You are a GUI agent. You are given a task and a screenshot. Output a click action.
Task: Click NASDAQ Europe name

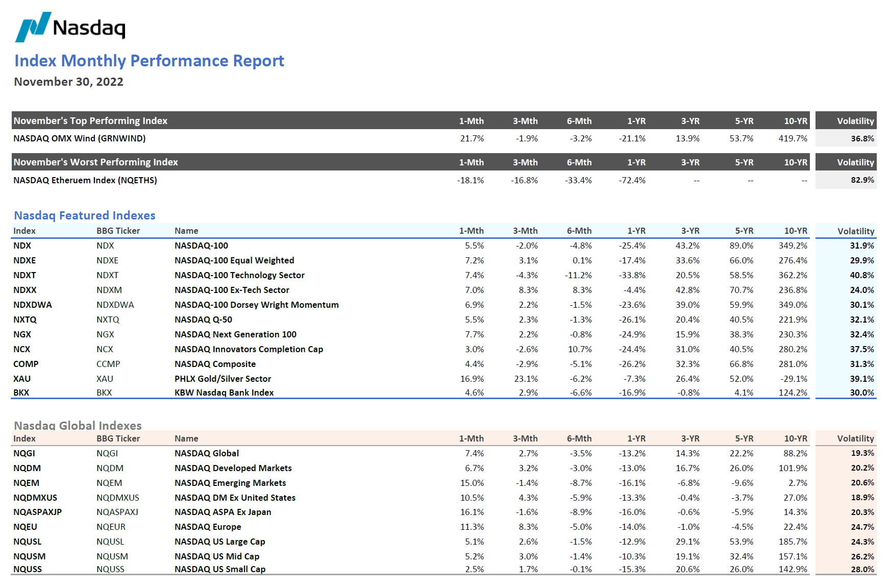click(208, 527)
